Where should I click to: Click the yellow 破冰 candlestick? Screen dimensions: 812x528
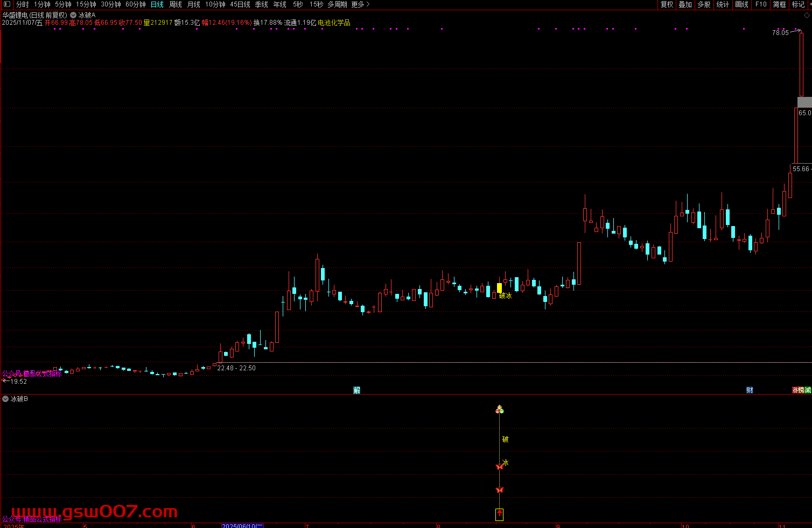pyautogui.click(x=499, y=288)
